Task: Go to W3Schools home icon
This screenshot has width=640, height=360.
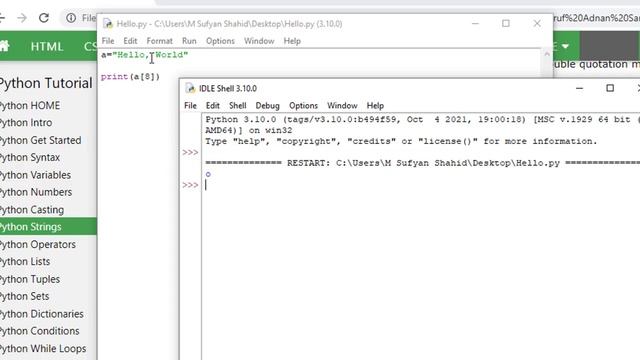Action: [x=4, y=46]
